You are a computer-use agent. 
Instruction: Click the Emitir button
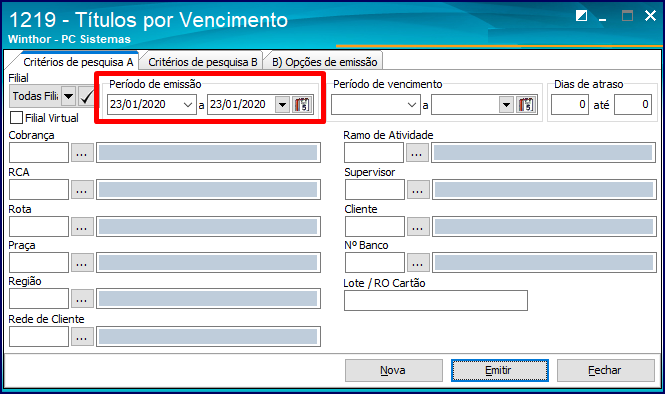500,370
